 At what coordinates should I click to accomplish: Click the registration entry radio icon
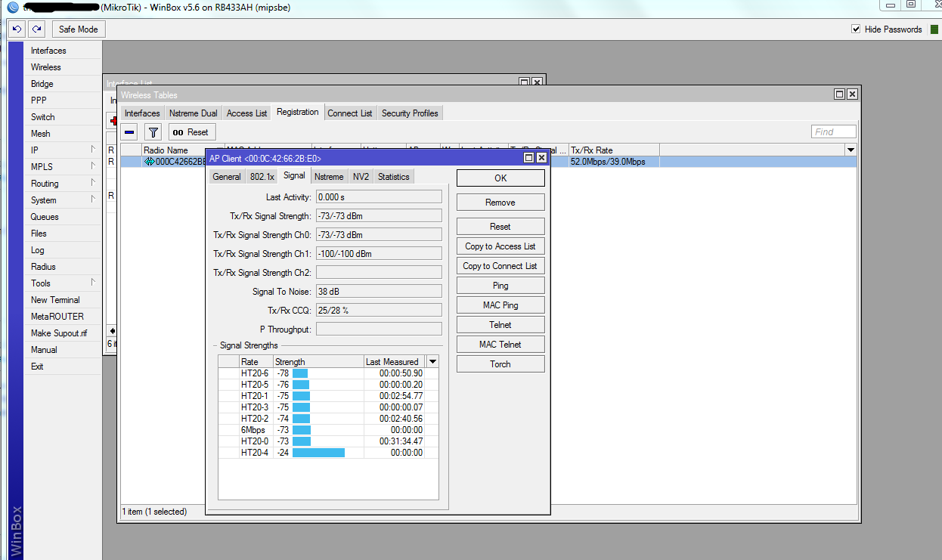[149, 162]
